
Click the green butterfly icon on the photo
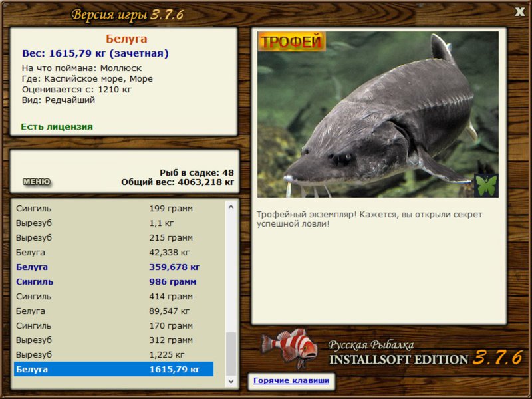click(486, 186)
